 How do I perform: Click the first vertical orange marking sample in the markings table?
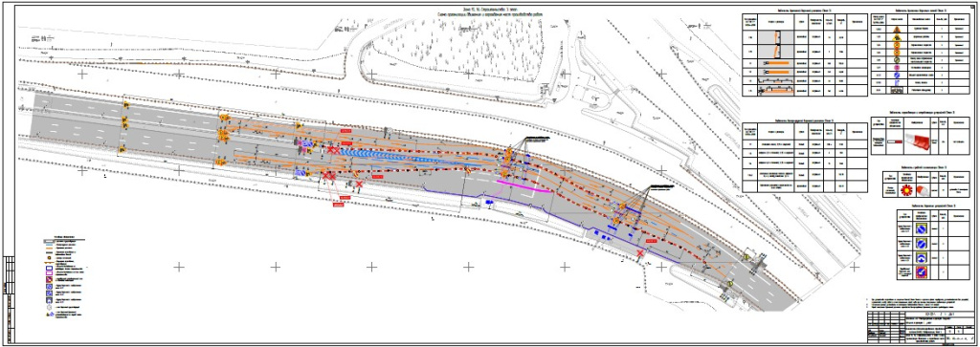777,37
